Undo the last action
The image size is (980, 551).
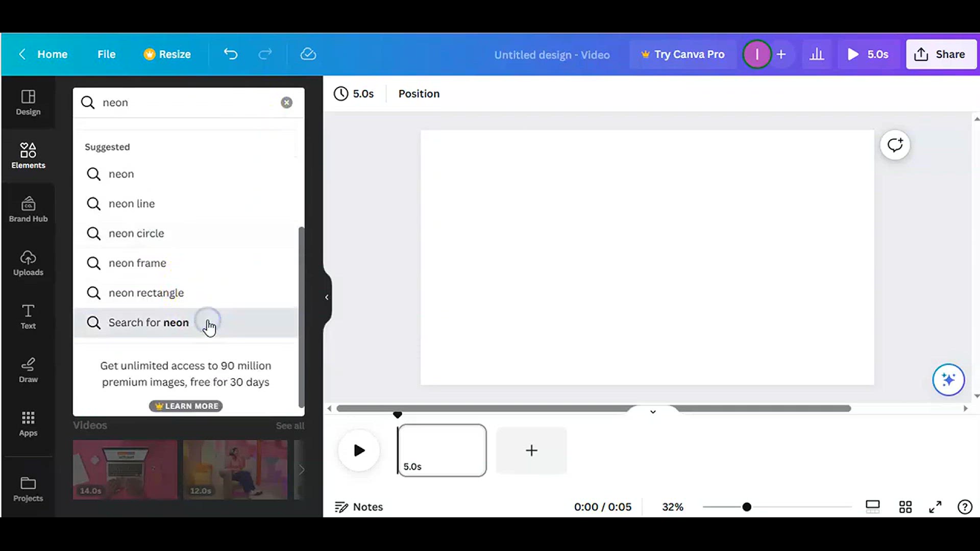[x=231, y=54]
